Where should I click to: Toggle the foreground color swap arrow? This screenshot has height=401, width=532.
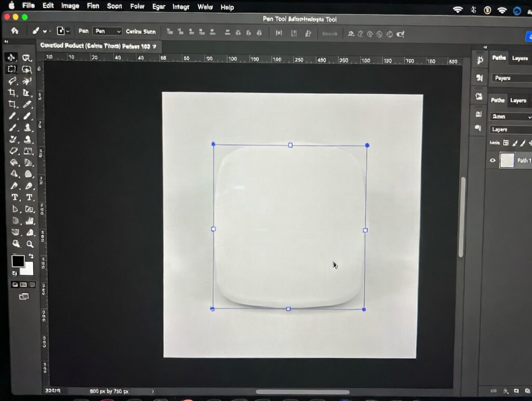click(x=31, y=256)
